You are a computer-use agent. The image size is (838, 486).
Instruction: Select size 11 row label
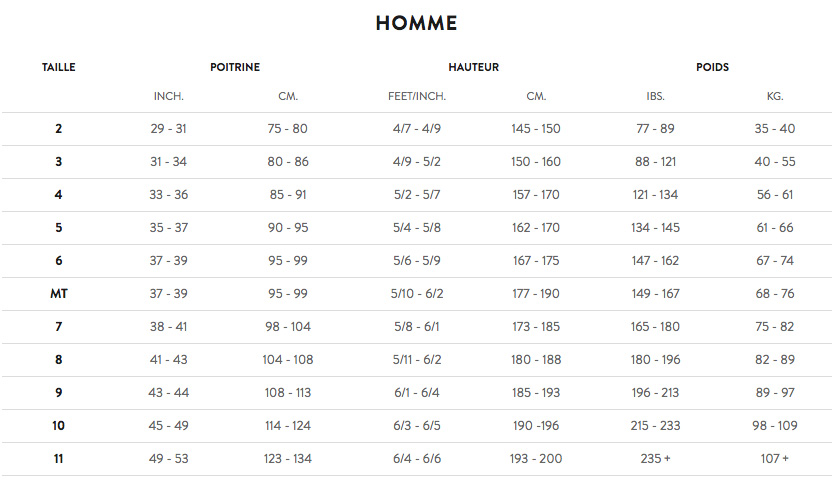[59, 459]
